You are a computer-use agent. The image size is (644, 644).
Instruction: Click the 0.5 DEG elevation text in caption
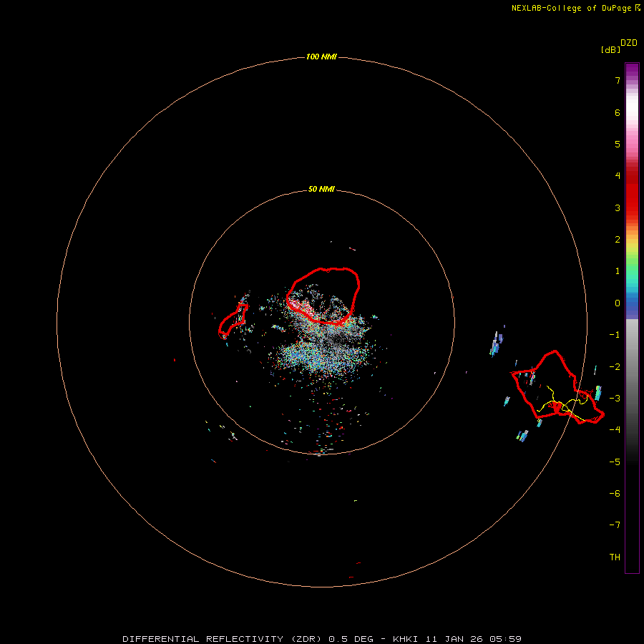(351, 639)
